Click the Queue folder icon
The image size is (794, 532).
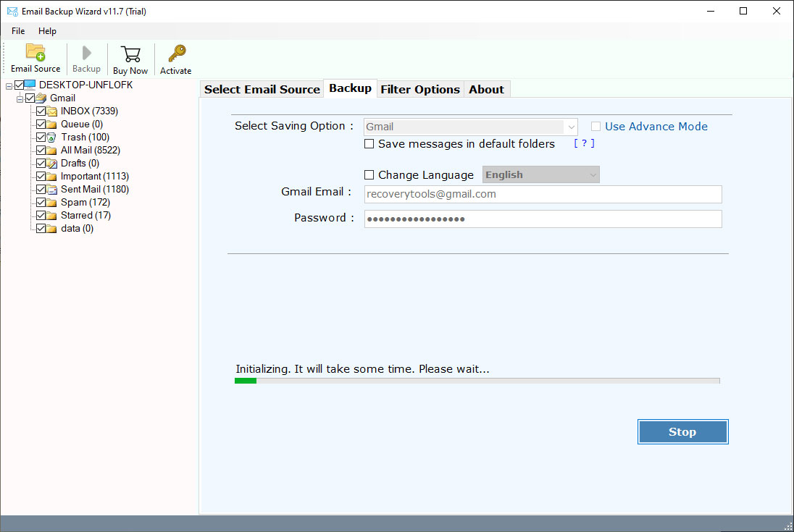pyautogui.click(x=51, y=124)
